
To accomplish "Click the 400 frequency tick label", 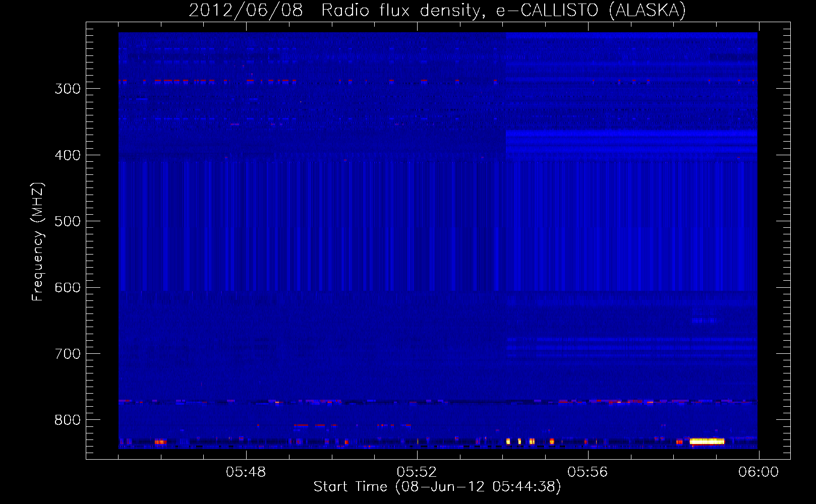I will (68, 155).
